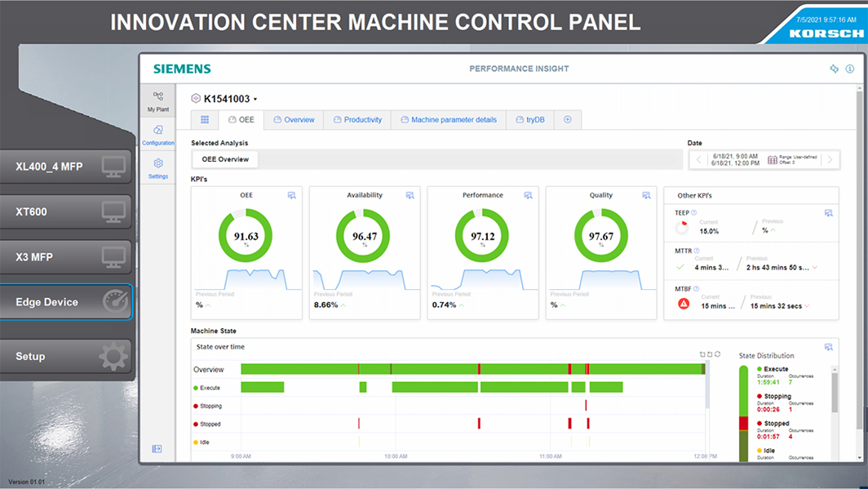Open Machine parameter details tab
This screenshot has width=868, height=489.
click(x=449, y=120)
